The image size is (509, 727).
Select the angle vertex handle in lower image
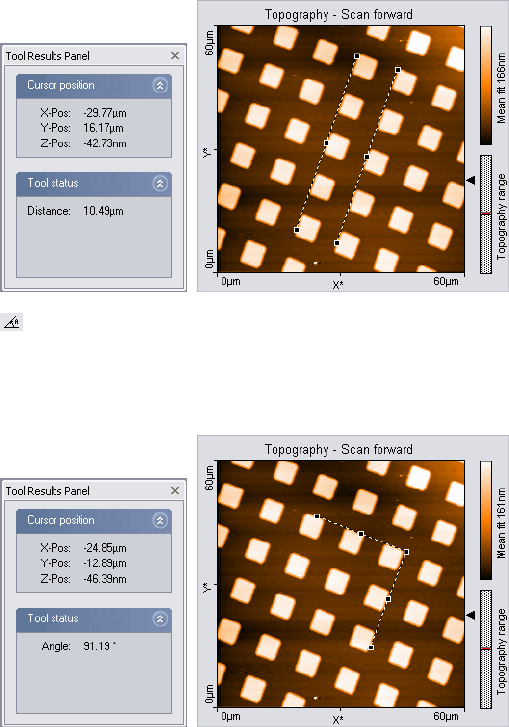(x=406, y=552)
